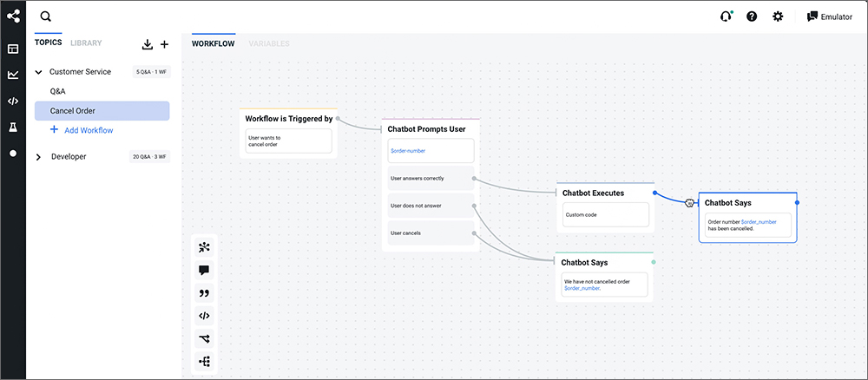868x380 pixels.
Task: Select the Chatbot Executes node header
Action: click(x=594, y=193)
